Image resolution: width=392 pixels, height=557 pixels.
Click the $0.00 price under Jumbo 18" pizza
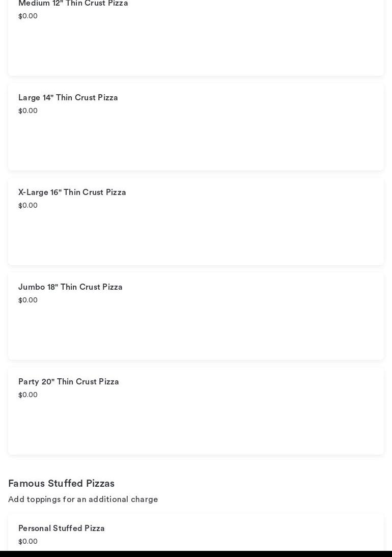pyautogui.click(x=28, y=300)
